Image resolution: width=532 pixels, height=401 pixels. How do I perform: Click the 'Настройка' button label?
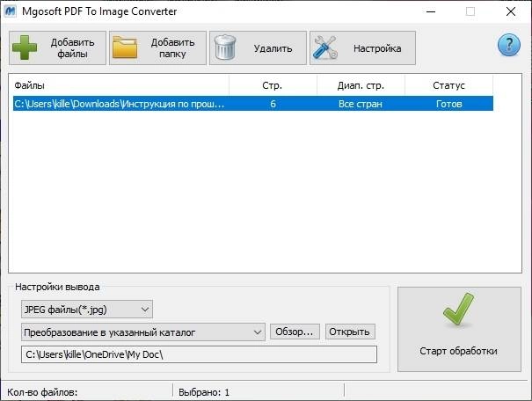pyautogui.click(x=377, y=48)
